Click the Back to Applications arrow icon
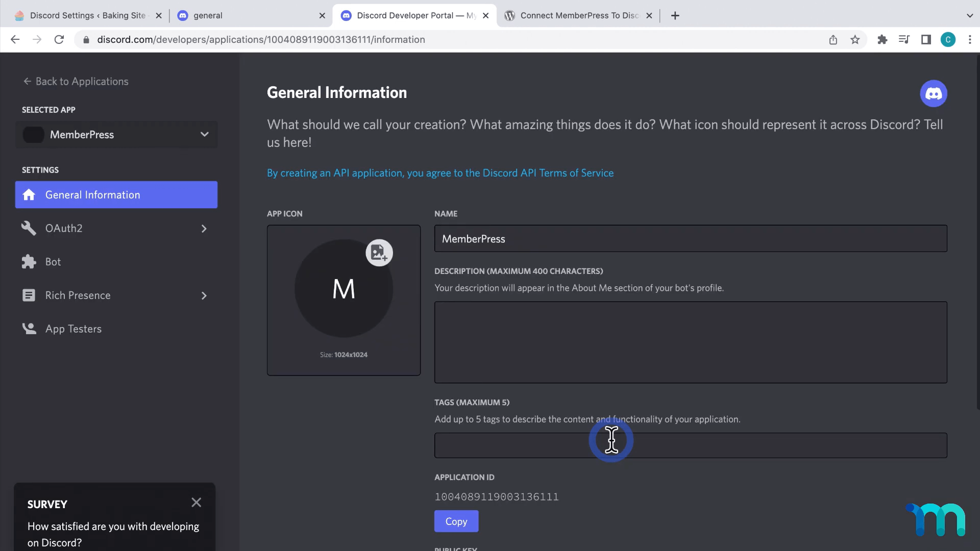Image resolution: width=980 pixels, height=551 pixels. pos(27,82)
